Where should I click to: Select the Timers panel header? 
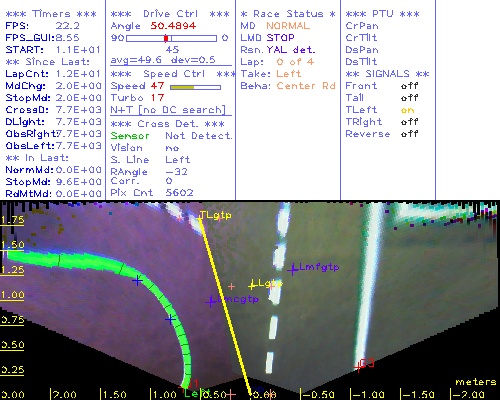coord(51,14)
